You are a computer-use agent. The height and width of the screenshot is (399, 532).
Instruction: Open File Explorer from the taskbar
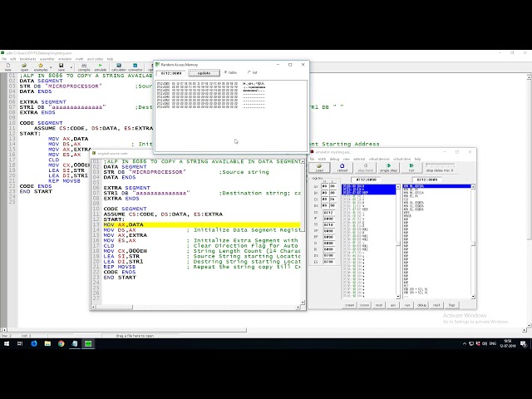47,343
